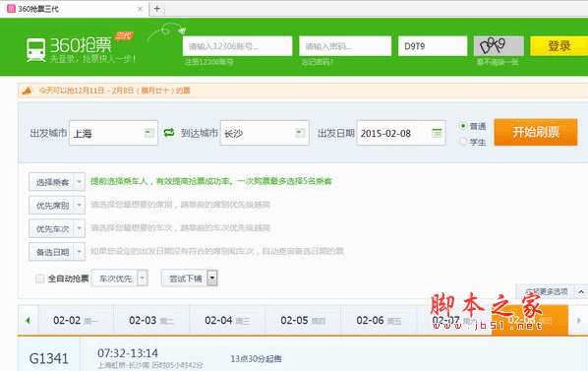Open the arrival city picker icon
The height and width of the screenshot is (371, 588).
click(300, 133)
